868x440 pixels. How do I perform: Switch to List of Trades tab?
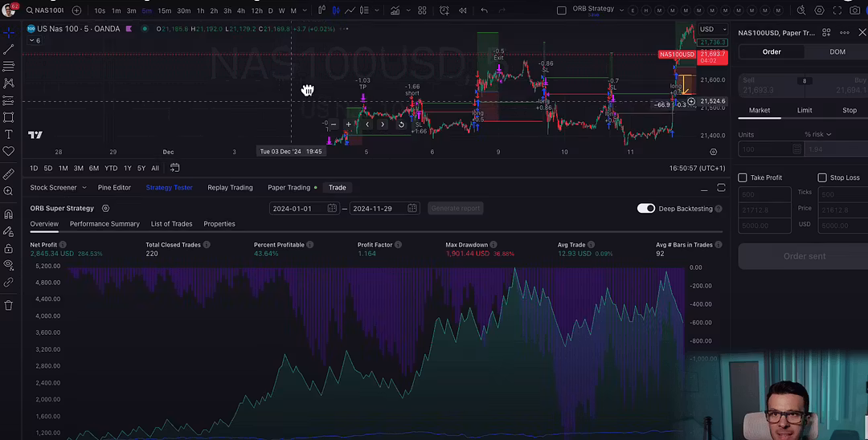tap(171, 224)
